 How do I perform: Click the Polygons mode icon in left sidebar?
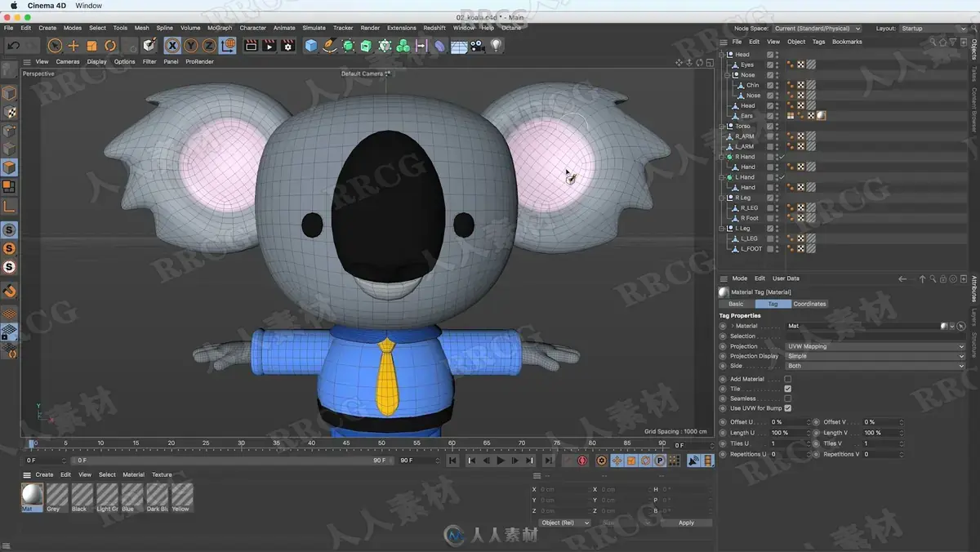9,167
